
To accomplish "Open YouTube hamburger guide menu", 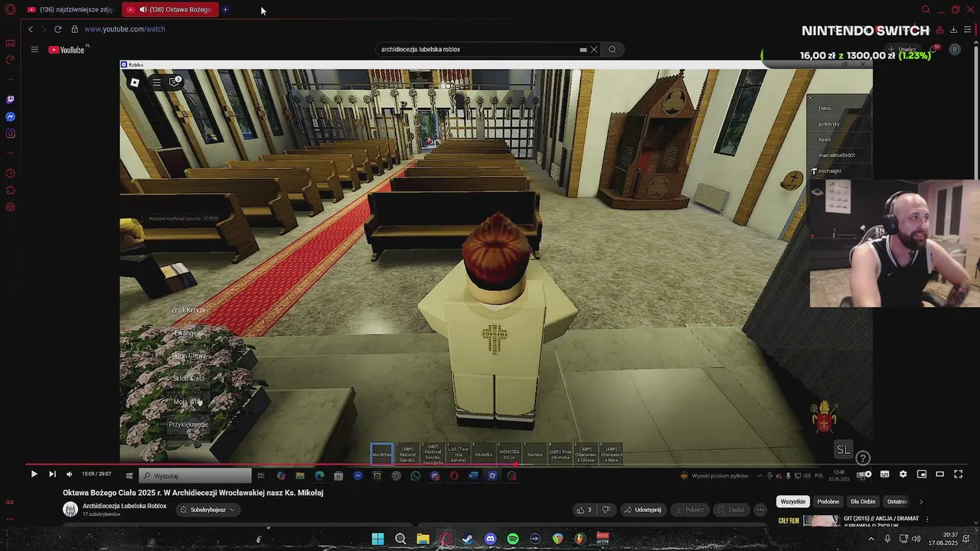I will coord(34,50).
